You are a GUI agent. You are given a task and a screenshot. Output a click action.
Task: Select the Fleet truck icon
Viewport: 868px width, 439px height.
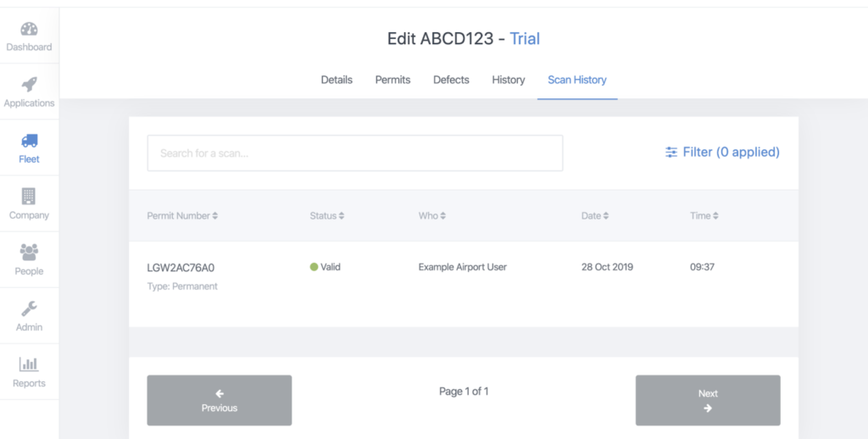tap(29, 141)
